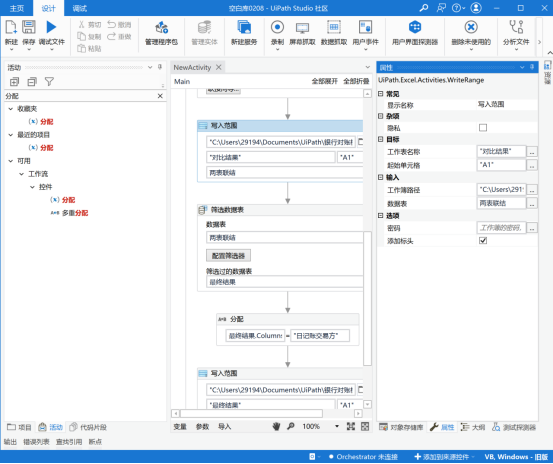The width and height of the screenshot is (553, 464).
Task: Switch to the 调试 ribbon tab
Action: pos(80,8)
